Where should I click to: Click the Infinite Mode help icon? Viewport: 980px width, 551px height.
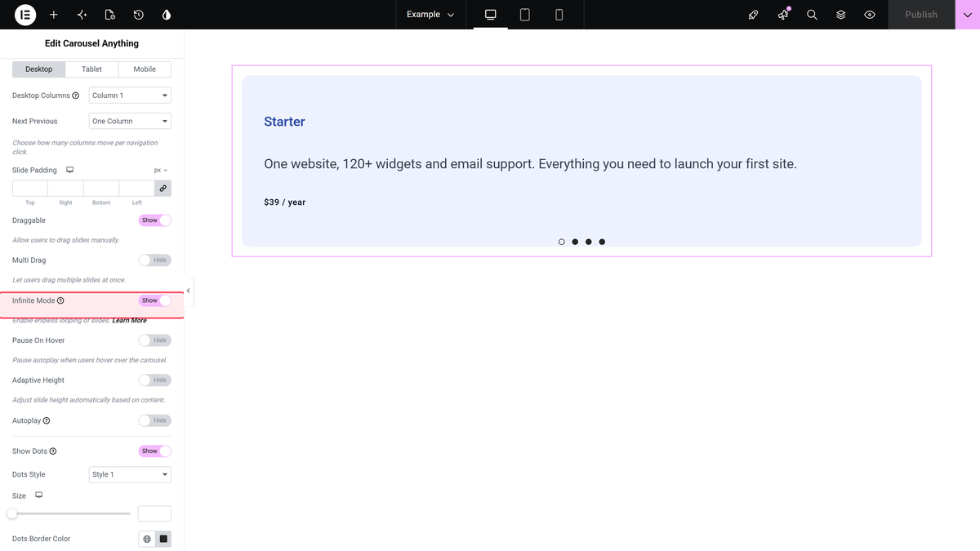(60, 300)
